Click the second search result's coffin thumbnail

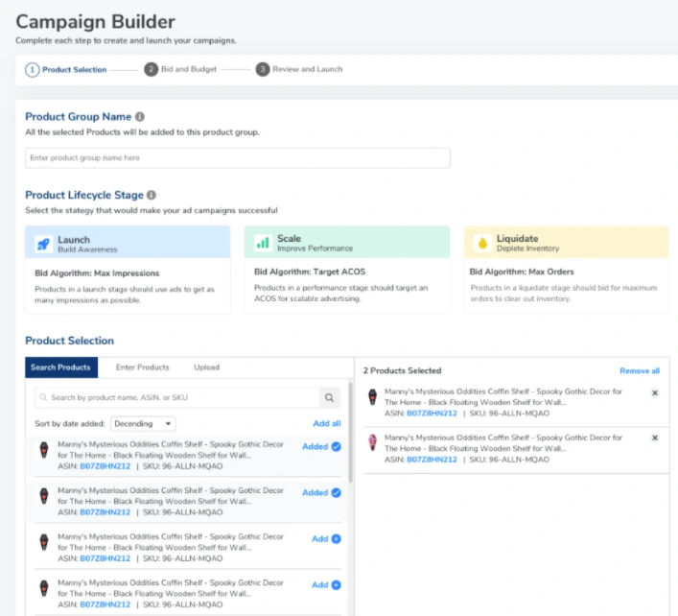coord(44,496)
